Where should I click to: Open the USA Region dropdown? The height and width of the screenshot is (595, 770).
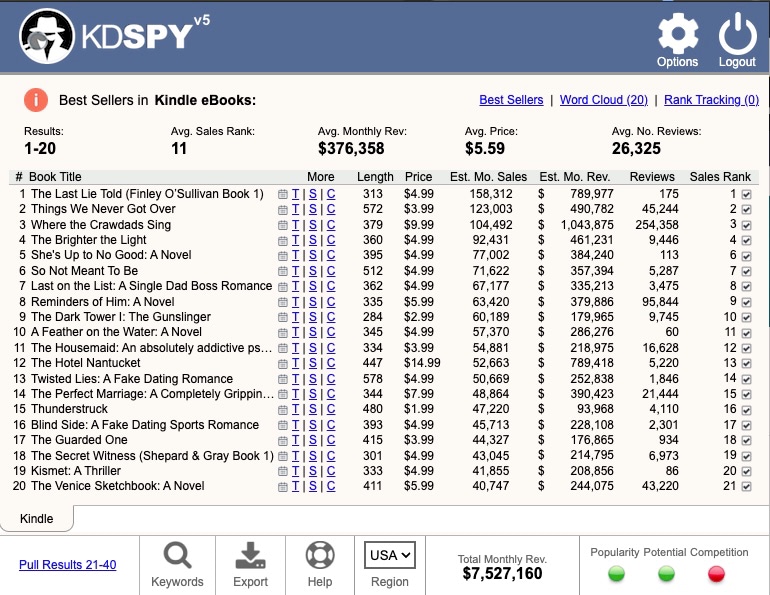390,555
